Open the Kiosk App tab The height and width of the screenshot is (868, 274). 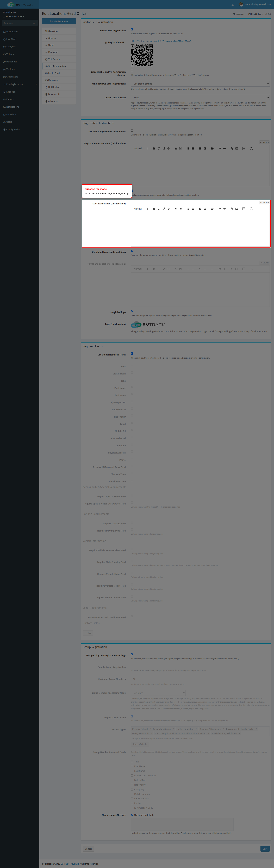(59, 80)
